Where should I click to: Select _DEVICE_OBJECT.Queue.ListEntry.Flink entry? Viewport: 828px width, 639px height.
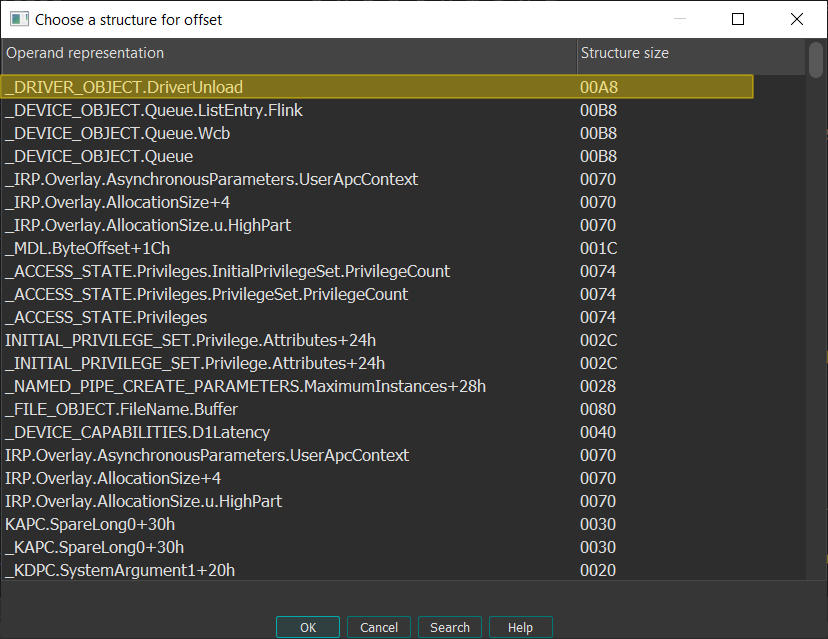tap(153, 110)
